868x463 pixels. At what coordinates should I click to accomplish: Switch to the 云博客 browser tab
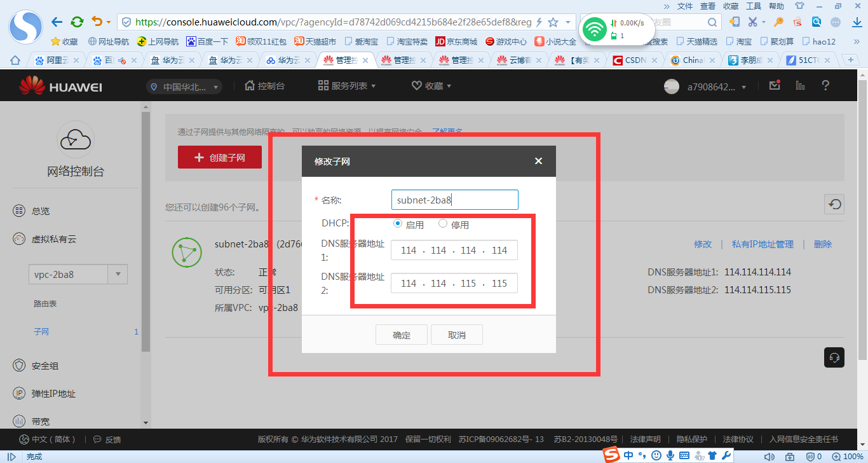click(519, 60)
